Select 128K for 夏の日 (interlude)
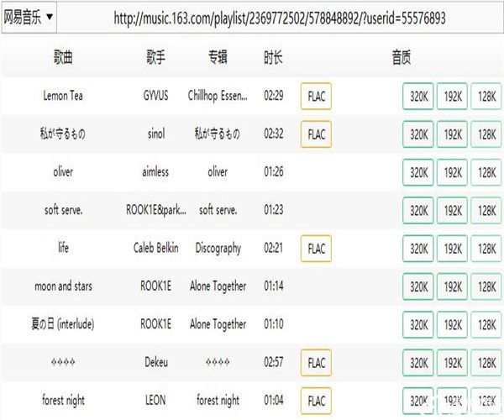 [x=486, y=324]
